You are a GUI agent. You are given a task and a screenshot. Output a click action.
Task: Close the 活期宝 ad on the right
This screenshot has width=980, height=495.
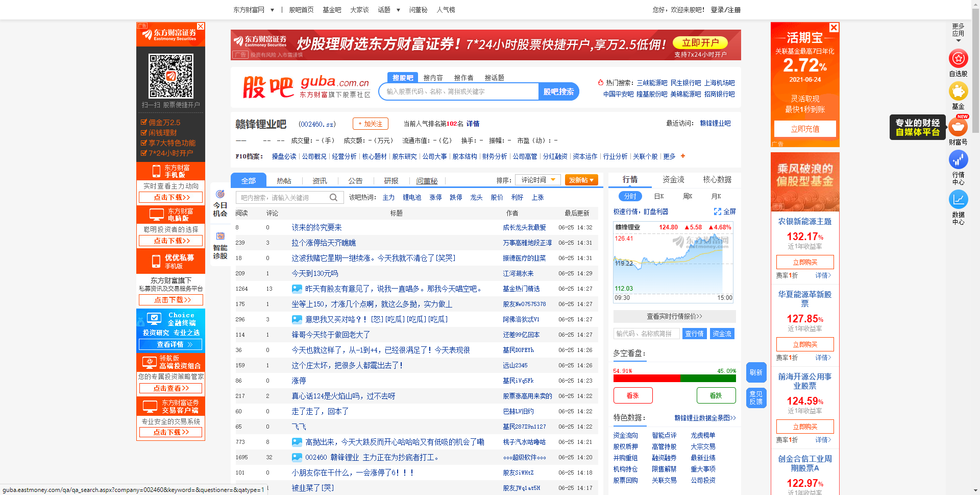tap(834, 28)
